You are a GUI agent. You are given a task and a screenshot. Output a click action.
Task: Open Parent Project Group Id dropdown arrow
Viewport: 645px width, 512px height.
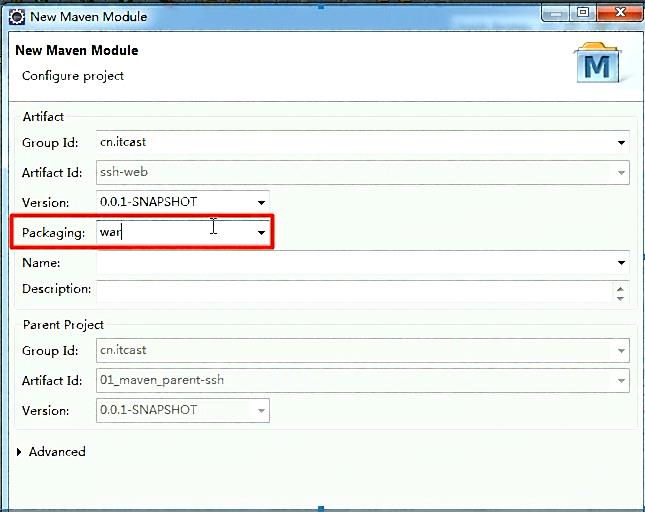point(621,351)
